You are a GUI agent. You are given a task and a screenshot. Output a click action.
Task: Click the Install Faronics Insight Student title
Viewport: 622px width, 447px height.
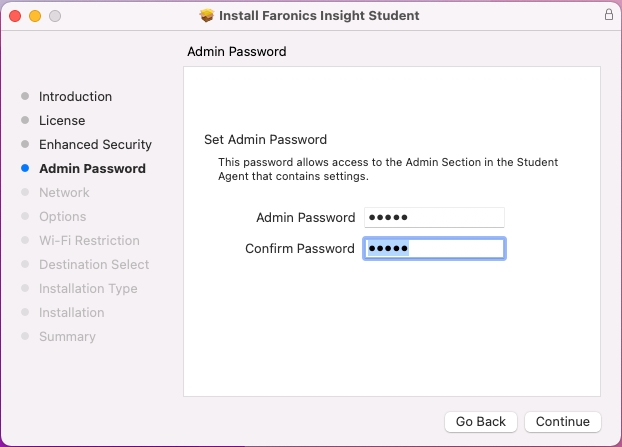coord(318,16)
